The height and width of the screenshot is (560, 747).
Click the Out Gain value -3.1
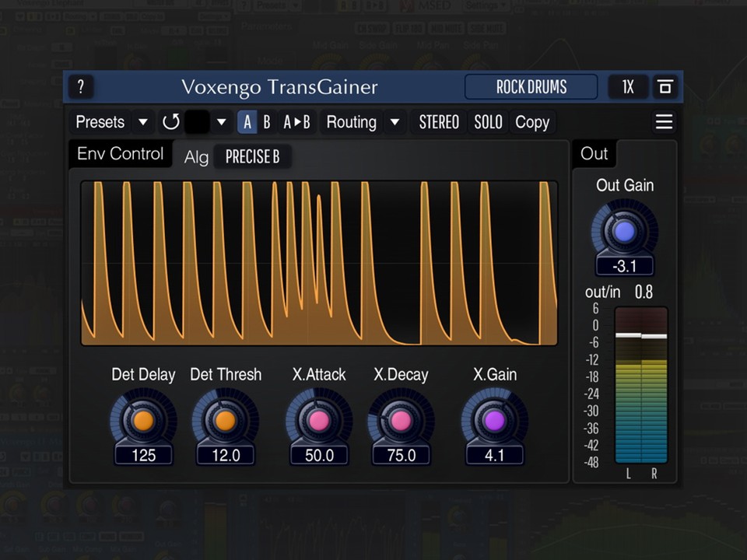click(x=625, y=266)
